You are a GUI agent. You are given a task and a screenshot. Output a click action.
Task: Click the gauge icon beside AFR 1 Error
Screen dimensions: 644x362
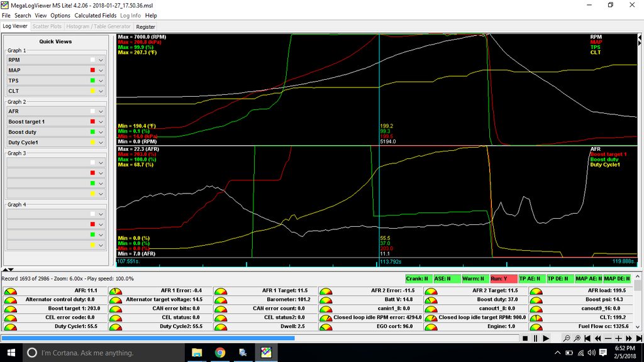(116, 291)
